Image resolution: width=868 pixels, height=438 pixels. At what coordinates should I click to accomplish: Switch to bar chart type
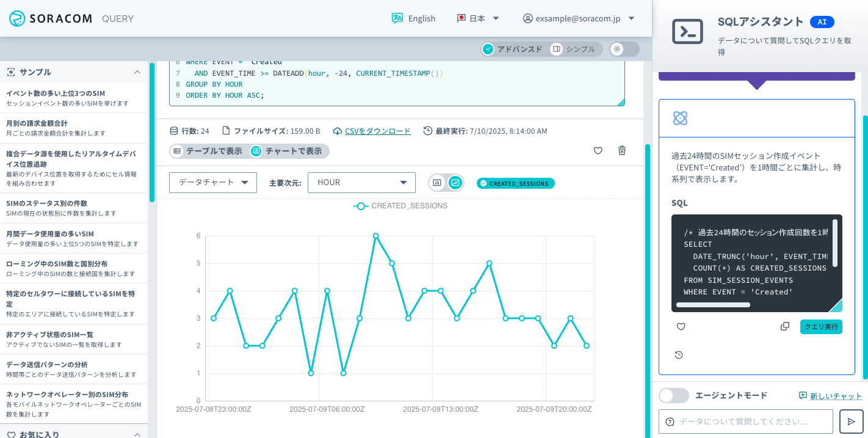click(437, 182)
